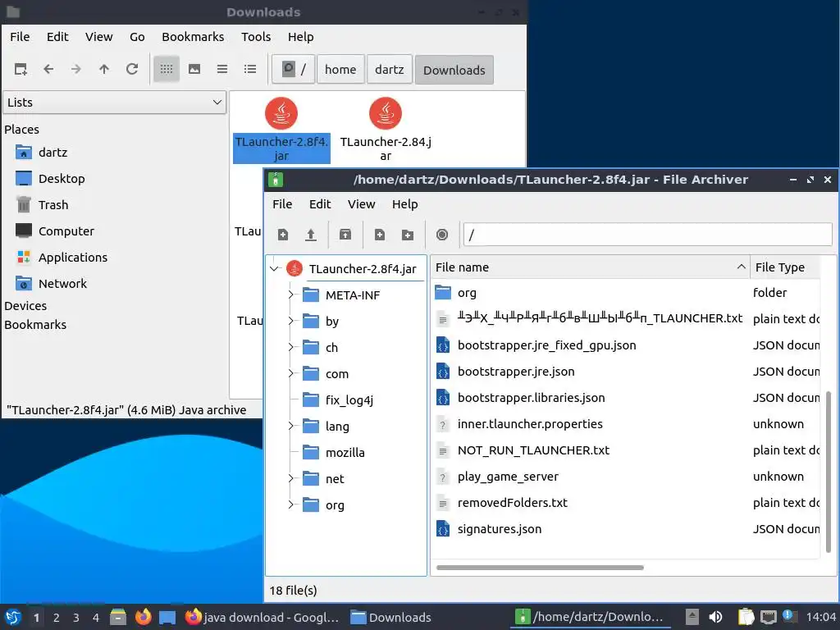Select bootstrapper.jre_fixed_gpu.json file
This screenshot has width=840, height=630.
(x=536, y=345)
